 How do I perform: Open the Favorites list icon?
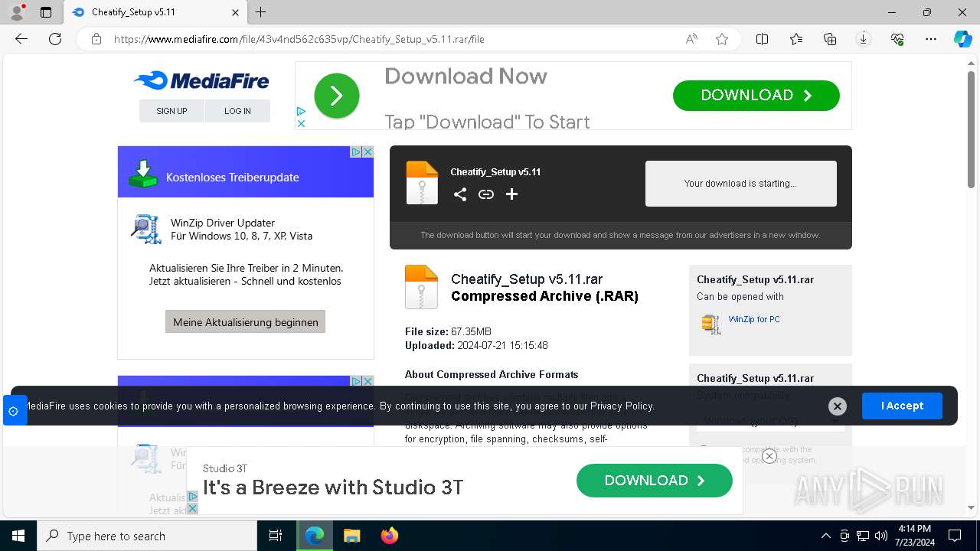[796, 39]
